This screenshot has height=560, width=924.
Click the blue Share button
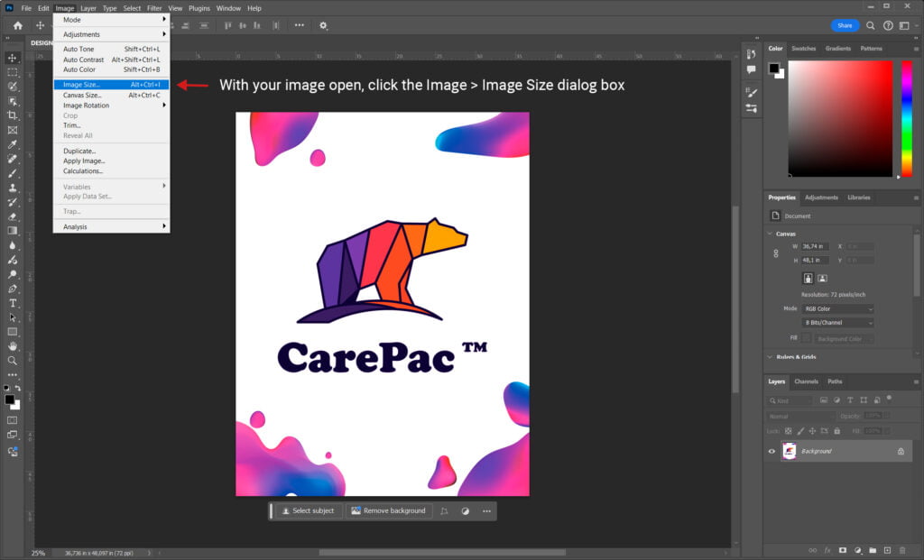(x=845, y=25)
